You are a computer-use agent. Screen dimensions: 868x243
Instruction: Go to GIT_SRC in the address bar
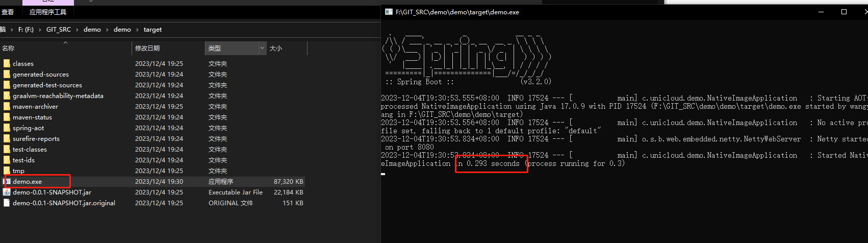coord(59,30)
